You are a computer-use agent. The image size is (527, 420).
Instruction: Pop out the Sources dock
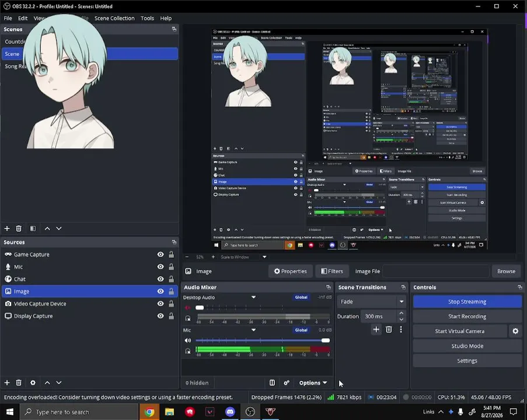click(x=174, y=242)
